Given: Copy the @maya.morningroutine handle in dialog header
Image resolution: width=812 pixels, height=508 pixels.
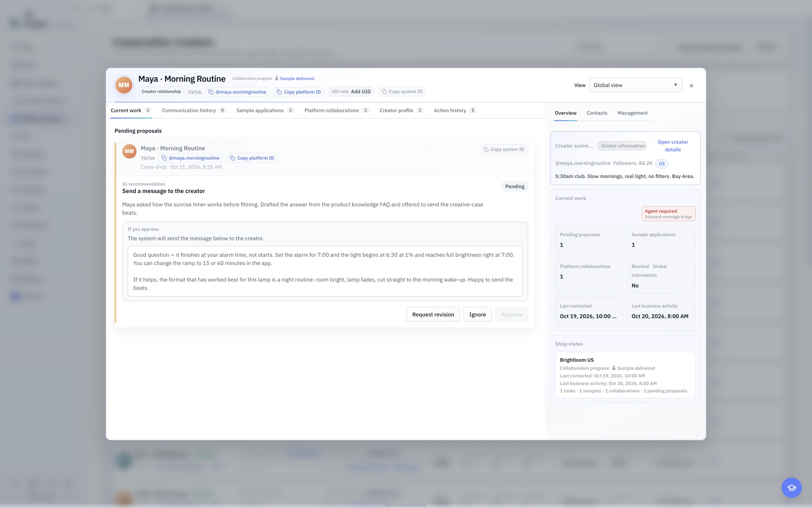Looking at the screenshot, I should coord(237,92).
